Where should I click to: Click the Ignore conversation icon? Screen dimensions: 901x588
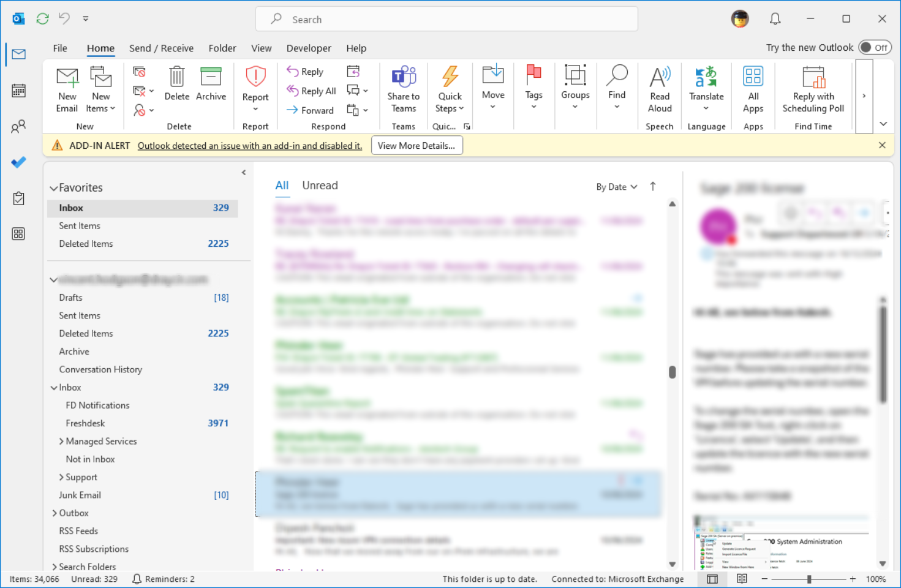[139, 72]
